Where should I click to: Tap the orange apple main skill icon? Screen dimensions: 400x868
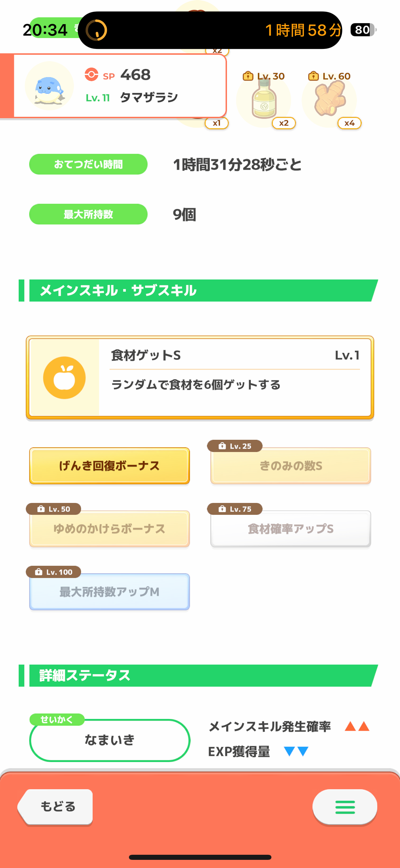(x=64, y=378)
